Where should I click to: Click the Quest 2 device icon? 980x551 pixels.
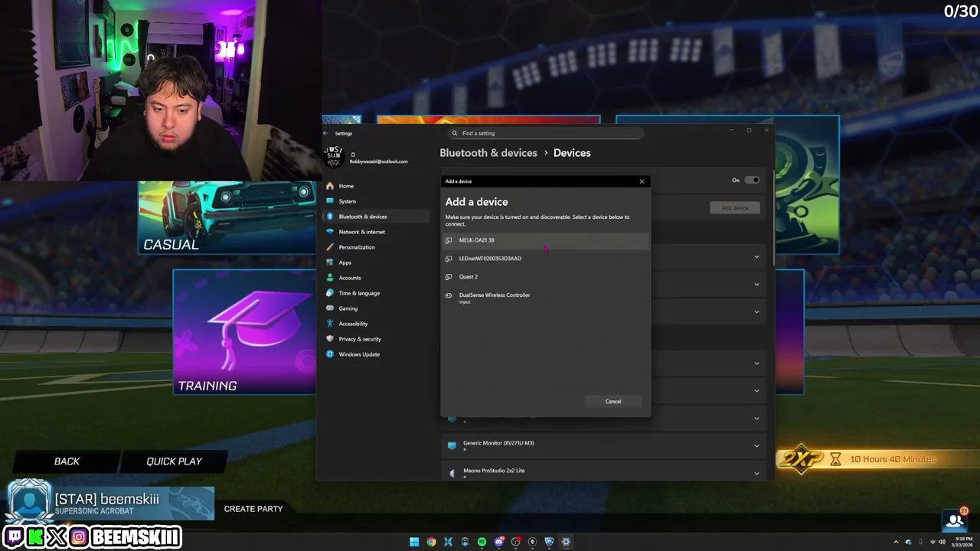[x=449, y=277]
